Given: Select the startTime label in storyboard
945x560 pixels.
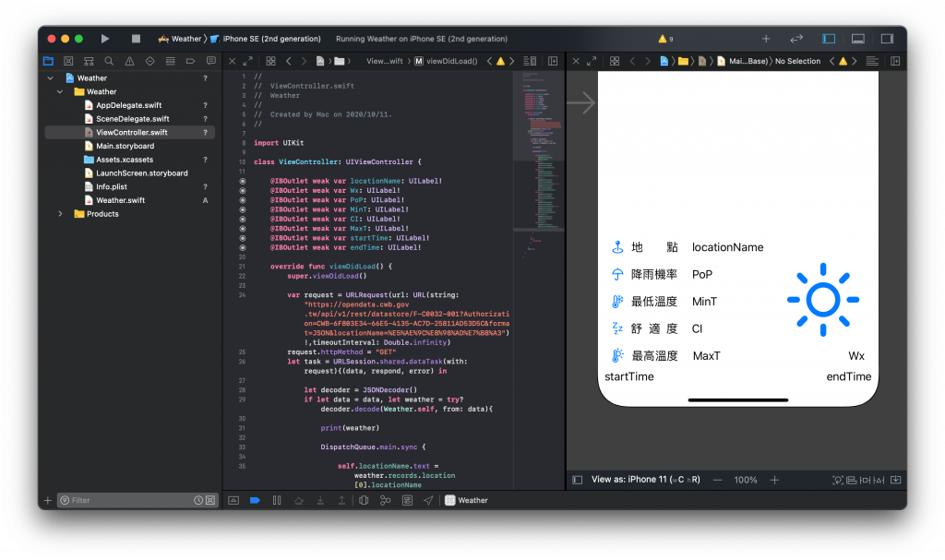Looking at the screenshot, I should click(x=629, y=376).
